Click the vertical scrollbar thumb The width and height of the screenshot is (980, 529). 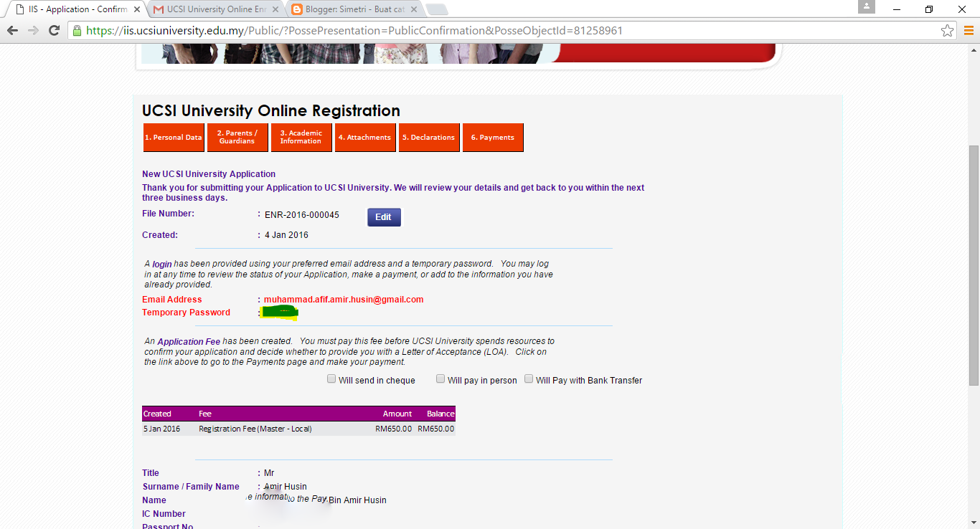click(974, 265)
